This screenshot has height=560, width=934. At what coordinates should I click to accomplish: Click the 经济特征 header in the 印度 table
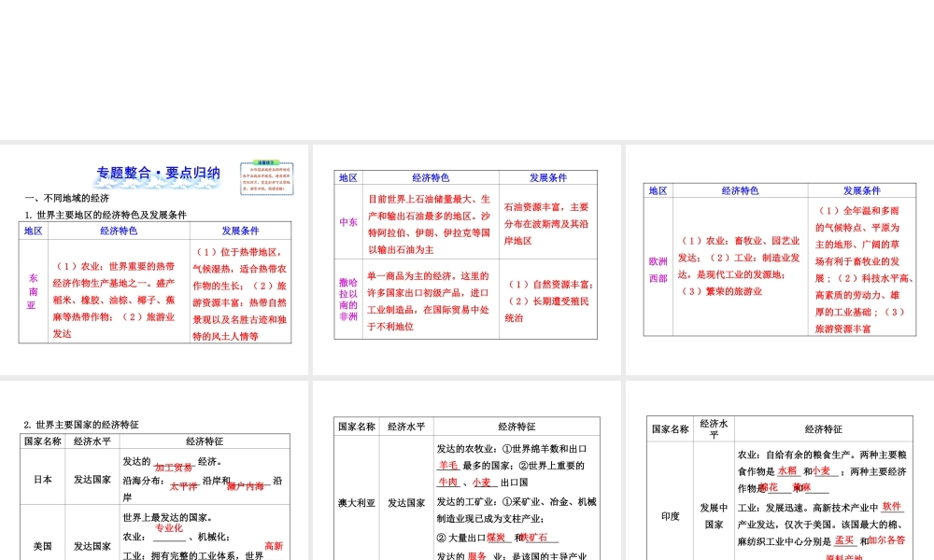(x=823, y=429)
